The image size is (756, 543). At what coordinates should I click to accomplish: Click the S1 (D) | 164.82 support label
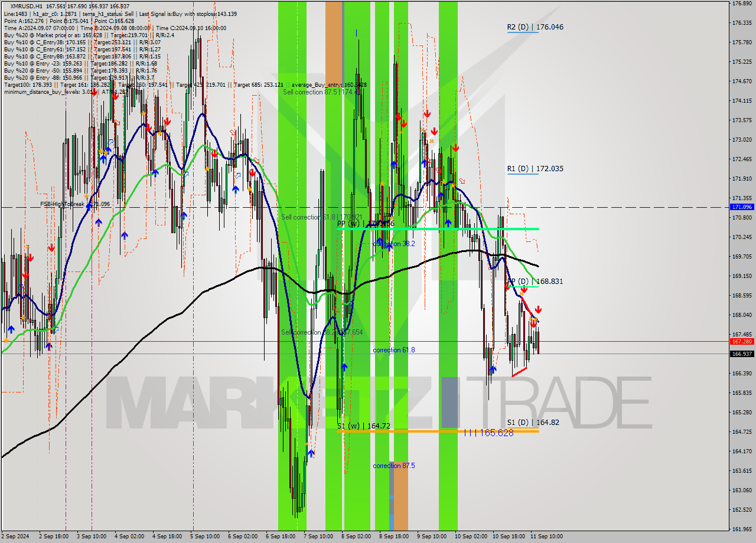533,423
